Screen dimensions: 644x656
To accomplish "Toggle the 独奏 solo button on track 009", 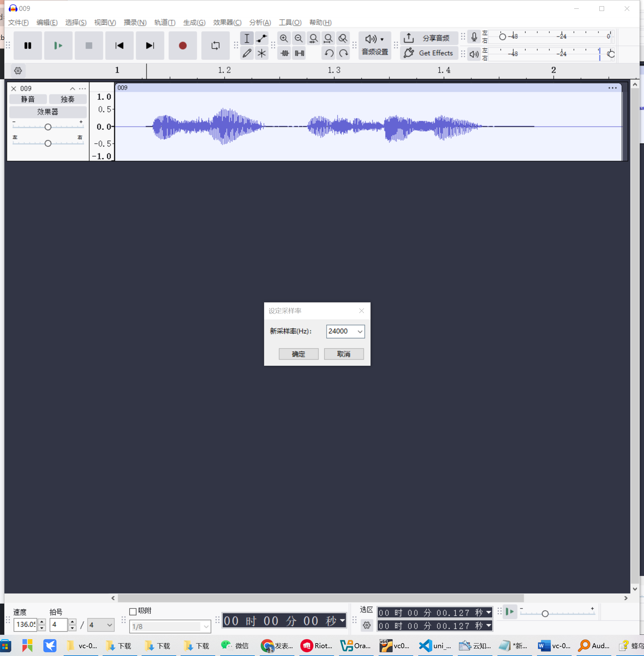I will tap(68, 99).
